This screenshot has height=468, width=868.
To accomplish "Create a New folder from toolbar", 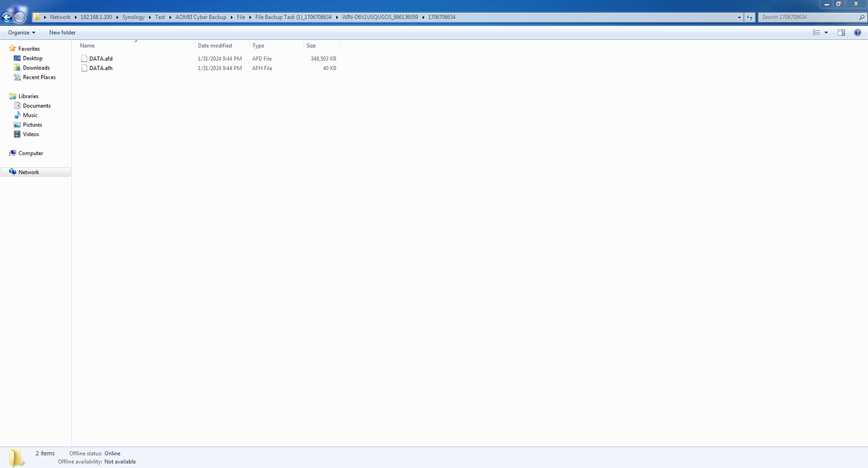I will pyautogui.click(x=62, y=33).
